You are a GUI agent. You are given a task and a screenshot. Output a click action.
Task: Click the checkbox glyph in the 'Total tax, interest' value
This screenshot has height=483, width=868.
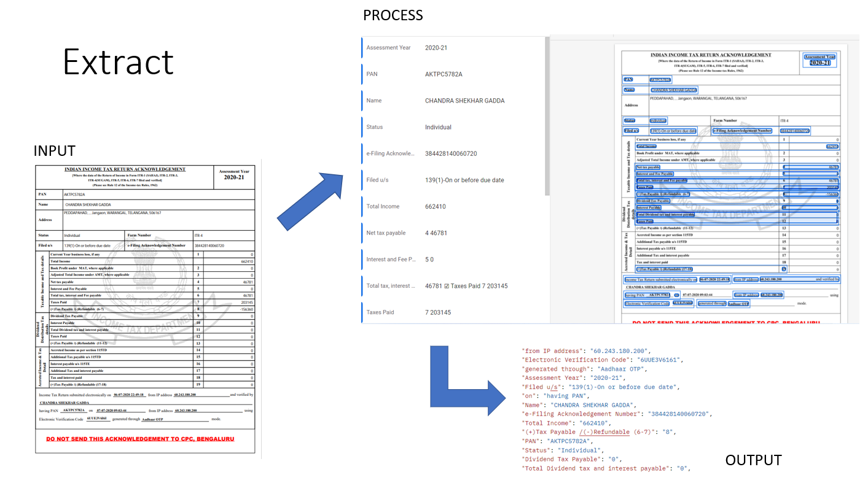coord(447,285)
